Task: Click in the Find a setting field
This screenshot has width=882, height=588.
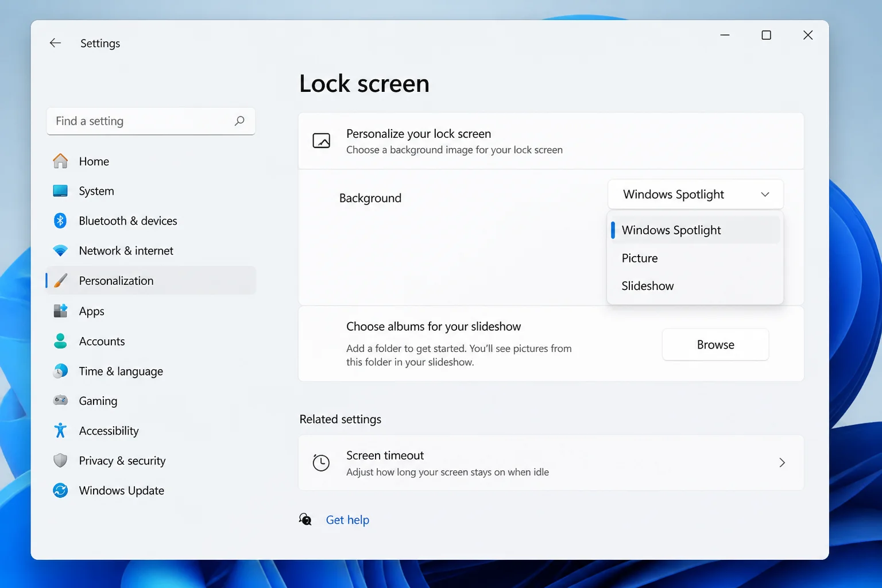Action: [x=150, y=121]
